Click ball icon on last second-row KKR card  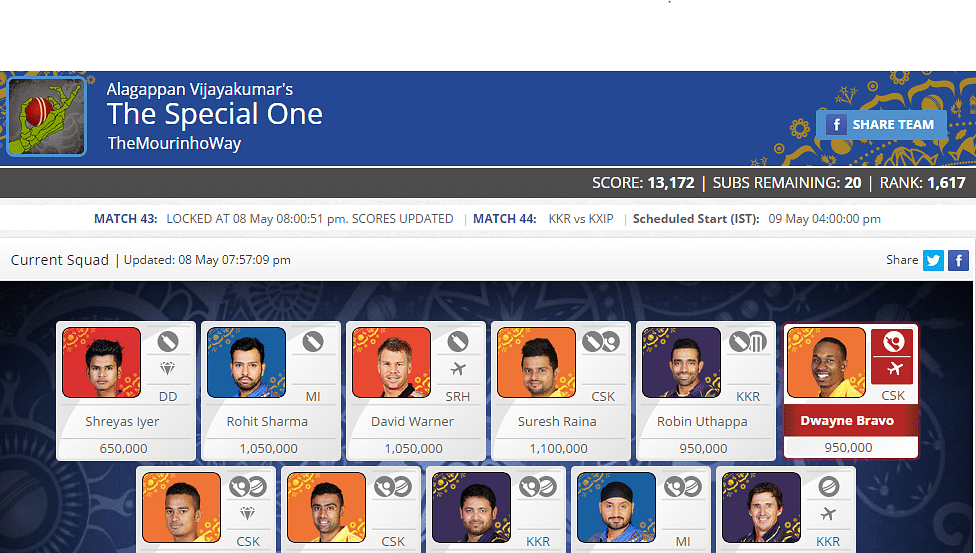click(828, 486)
